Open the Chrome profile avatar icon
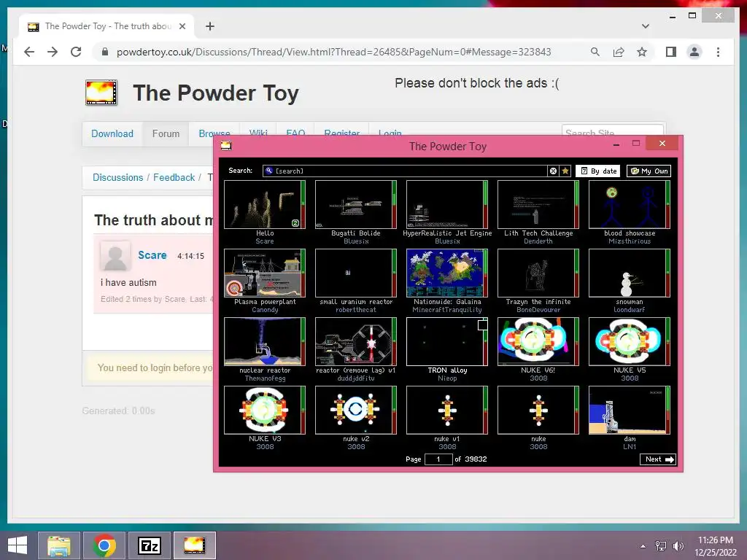Image resolution: width=747 pixels, height=560 pixels. (x=694, y=52)
